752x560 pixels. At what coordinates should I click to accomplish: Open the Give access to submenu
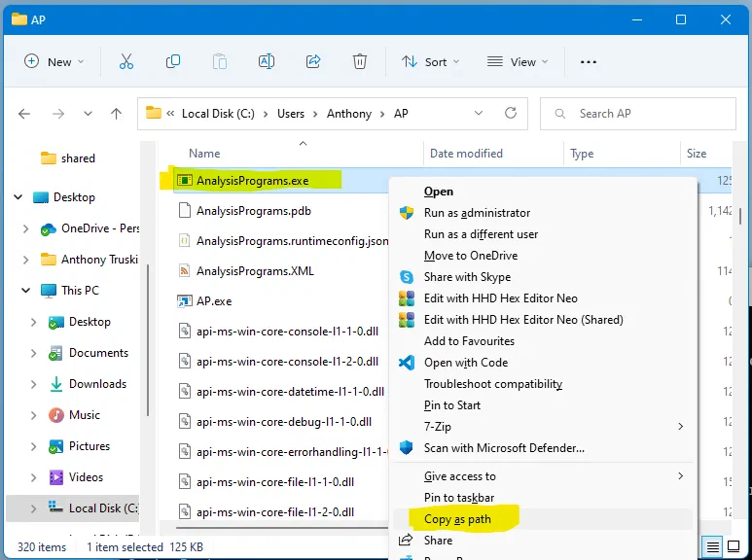(545, 476)
